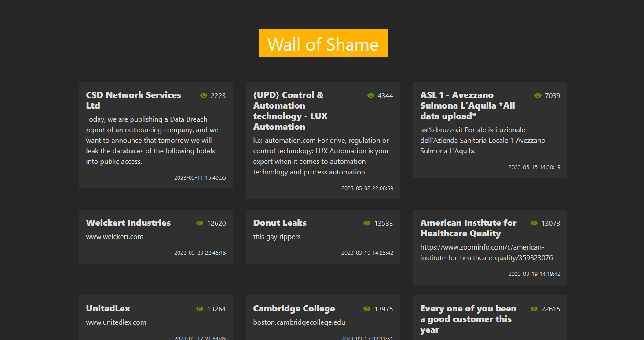Click timestamp 2023-03-23 22:46:15
Screen dimensions: 644x340
pos(200,253)
